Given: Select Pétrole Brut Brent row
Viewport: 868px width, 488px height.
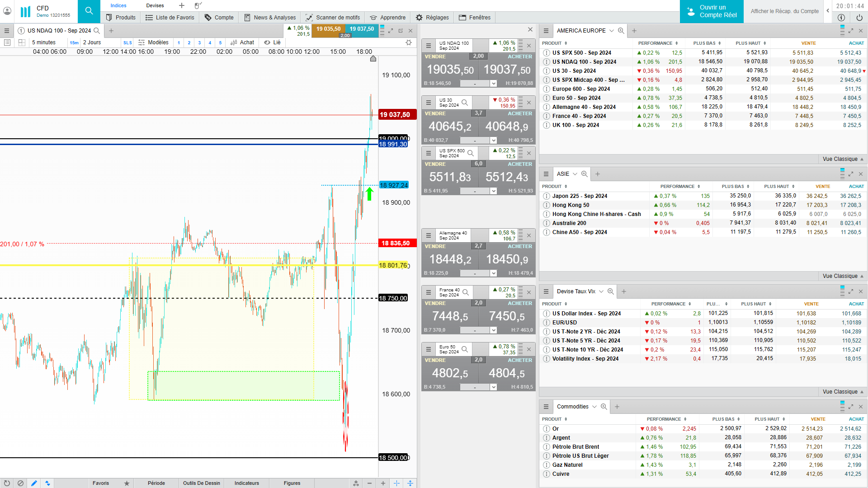Looking at the screenshot, I should [x=576, y=447].
